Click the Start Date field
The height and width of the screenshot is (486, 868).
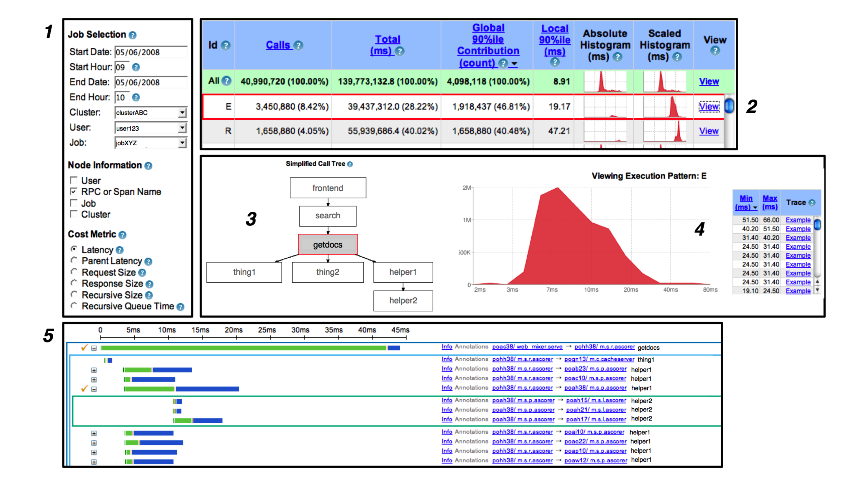coord(151,52)
